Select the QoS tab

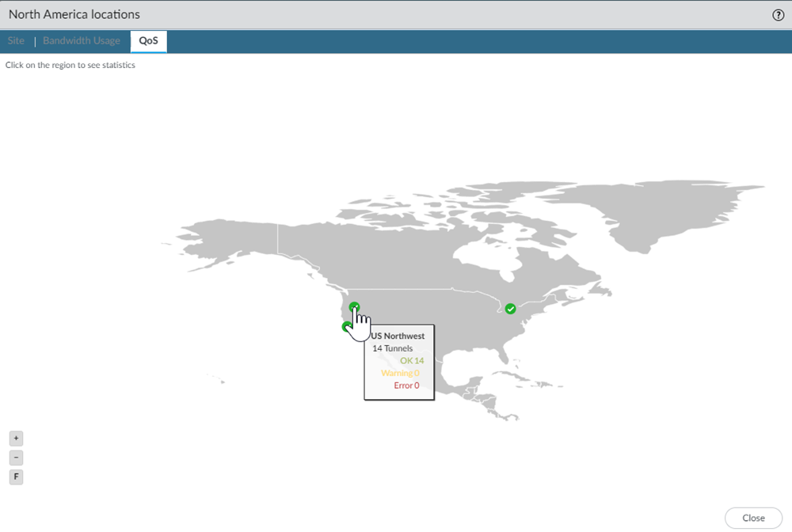click(x=149, y=41)
